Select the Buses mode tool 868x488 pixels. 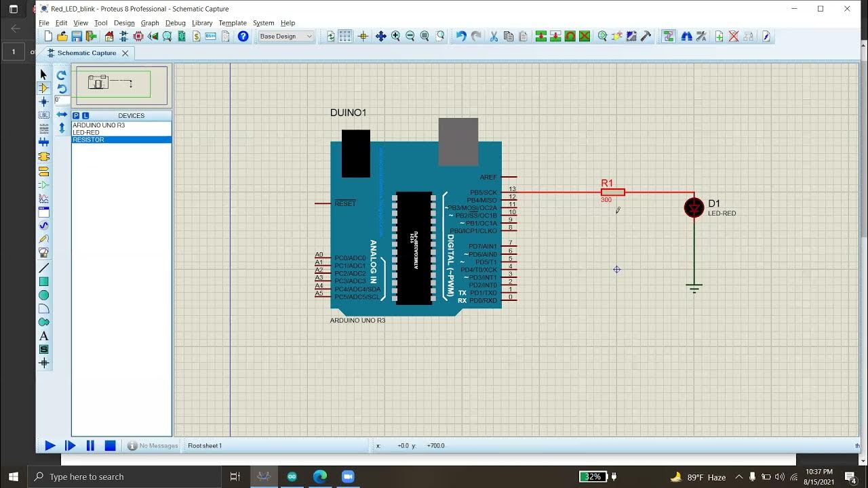44,142
